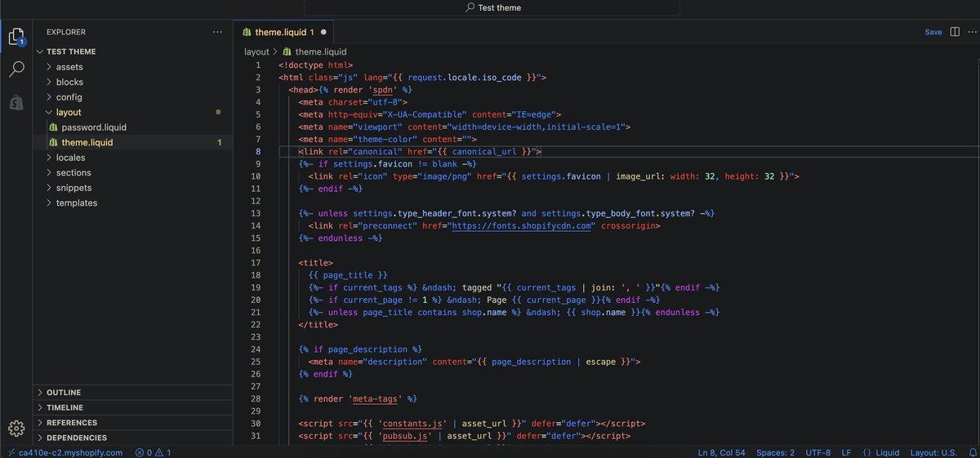
Task: Click the EXPLORER panel title
Action: (66, 32)
